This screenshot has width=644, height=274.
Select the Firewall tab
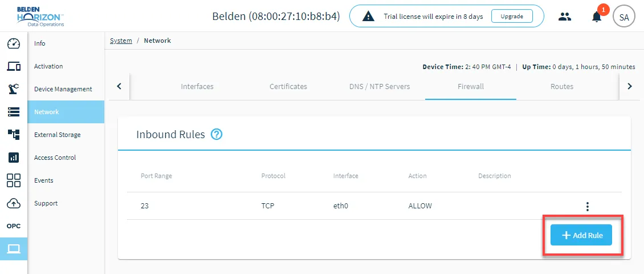click(471, 87)
